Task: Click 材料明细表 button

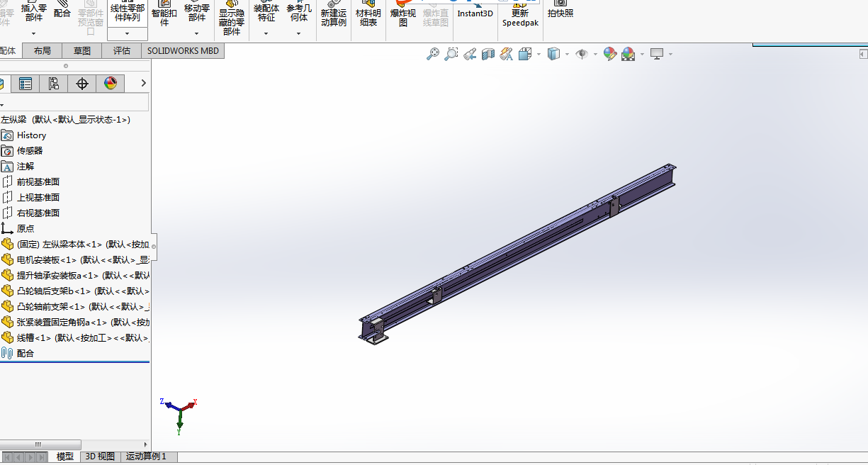Action: click(x=368, y=14)
